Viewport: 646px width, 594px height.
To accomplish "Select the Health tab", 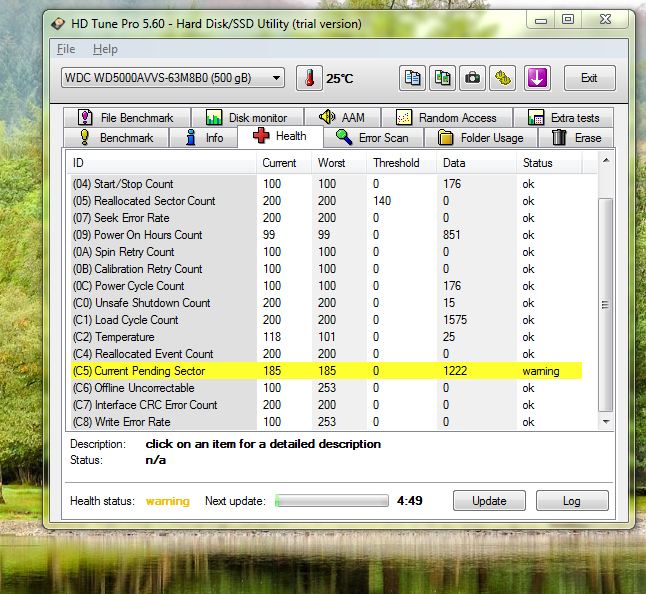I will coord(280,136).
